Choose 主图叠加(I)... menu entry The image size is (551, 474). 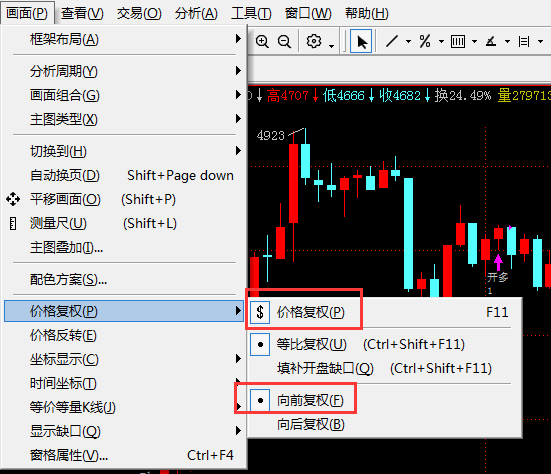pyautogui.click(x=124, y=247)
